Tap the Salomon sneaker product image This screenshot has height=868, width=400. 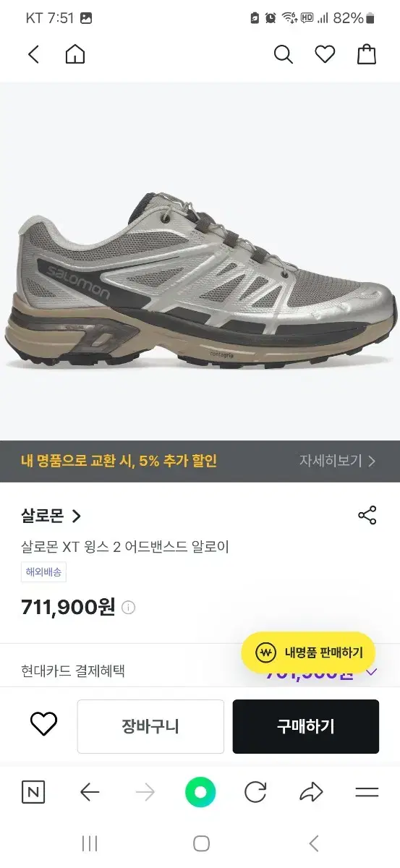point(200,281)
